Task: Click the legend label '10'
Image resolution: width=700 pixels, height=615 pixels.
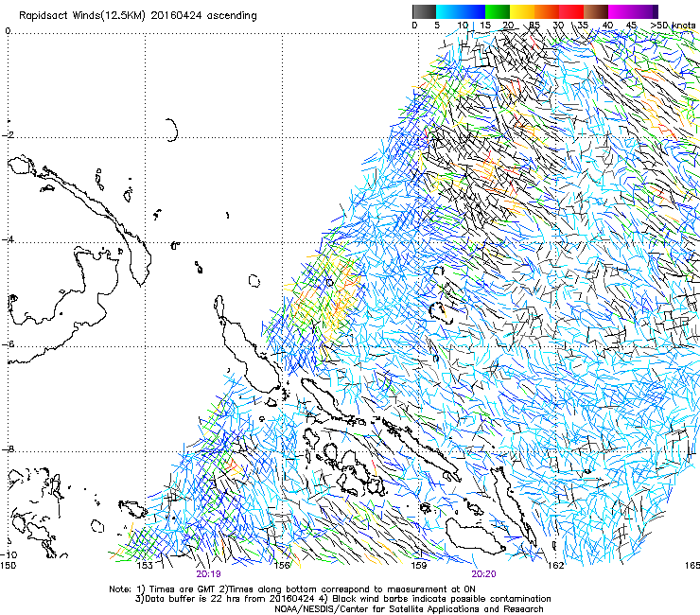Action: pyautogui.click(x=463, y=26)
